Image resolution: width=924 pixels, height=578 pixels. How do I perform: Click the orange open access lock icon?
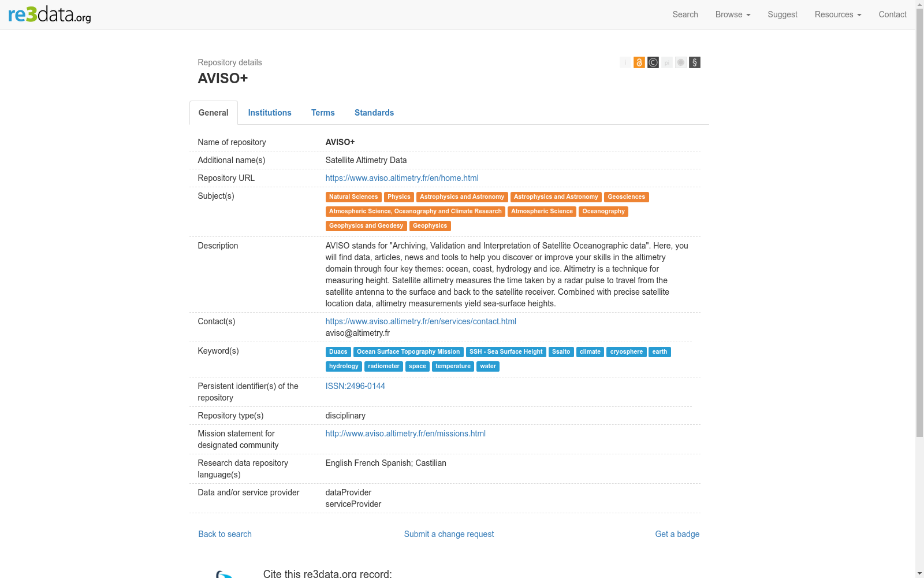[639, 62]
